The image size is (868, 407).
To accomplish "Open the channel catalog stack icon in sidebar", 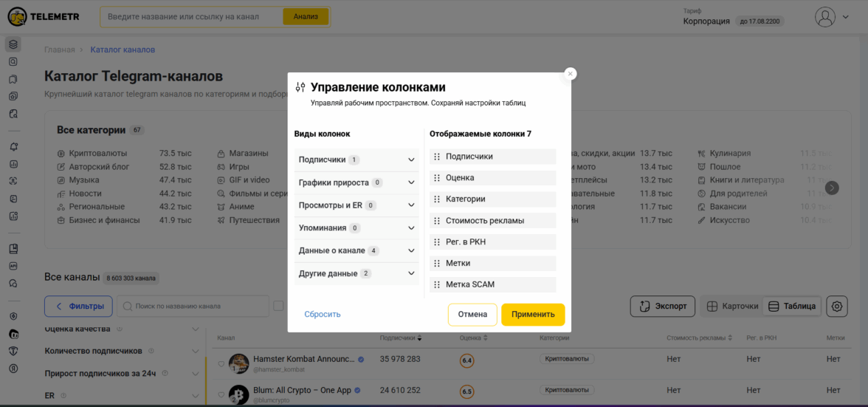I will pos(14,44).
